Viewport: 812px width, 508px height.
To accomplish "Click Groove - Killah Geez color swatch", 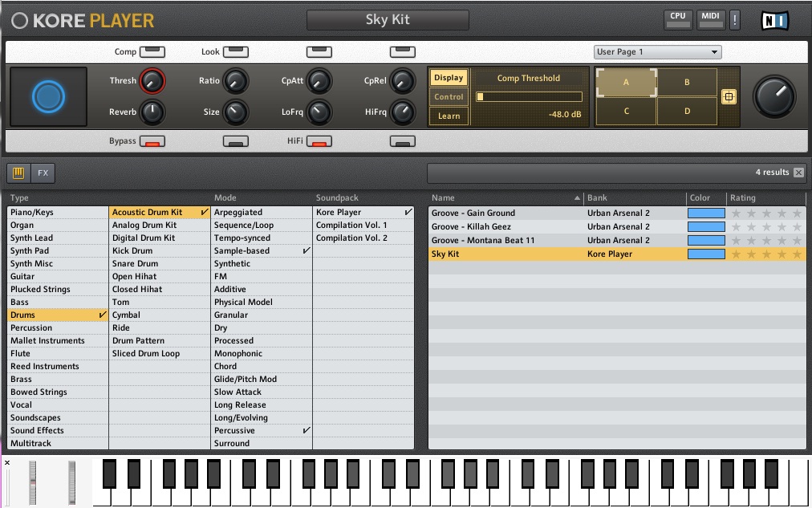I will pyautogui.click(x=706, y=227).
